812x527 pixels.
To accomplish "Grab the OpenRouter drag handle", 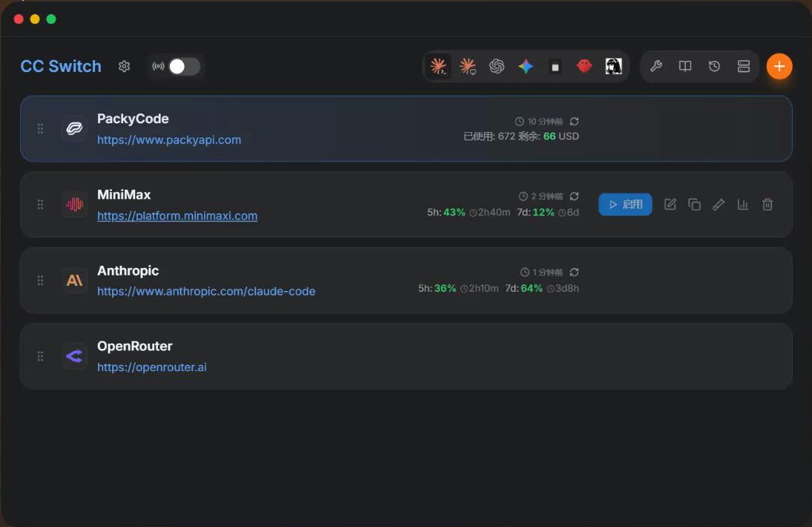I will coord(40,356).
